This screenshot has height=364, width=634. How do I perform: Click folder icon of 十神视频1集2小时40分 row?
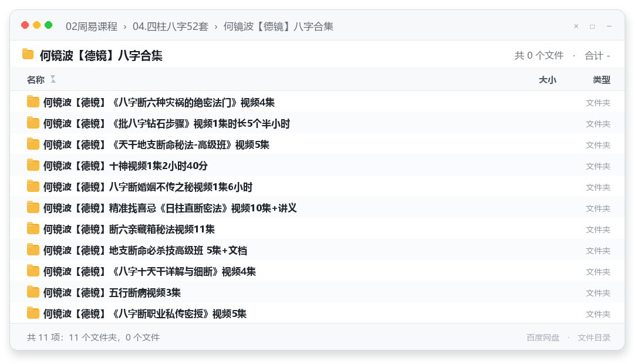[33, 165]
